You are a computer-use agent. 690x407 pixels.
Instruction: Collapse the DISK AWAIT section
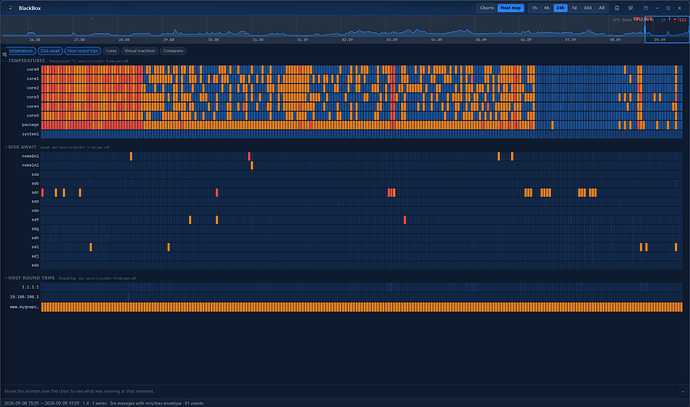(x=22, y=147)
